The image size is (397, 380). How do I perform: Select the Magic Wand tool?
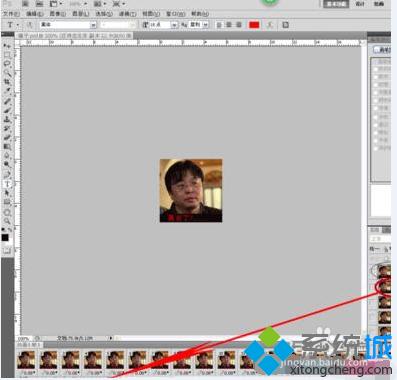click(x=7, y=73)
